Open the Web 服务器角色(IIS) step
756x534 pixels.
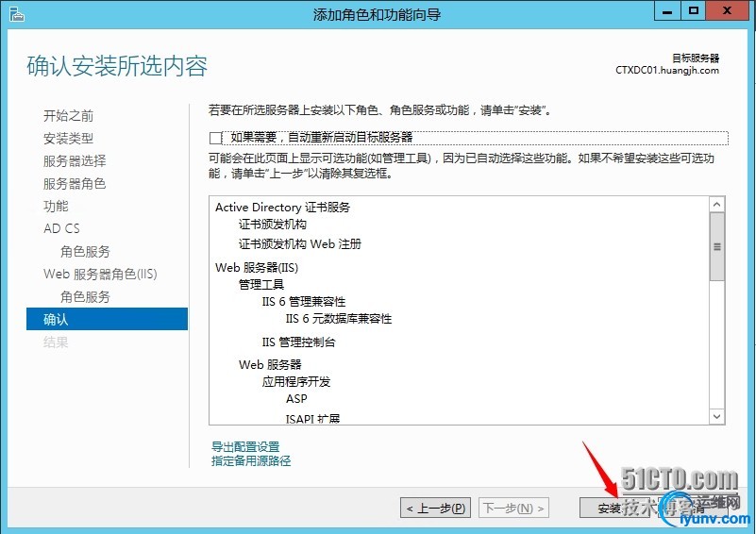tap(100, 274)
